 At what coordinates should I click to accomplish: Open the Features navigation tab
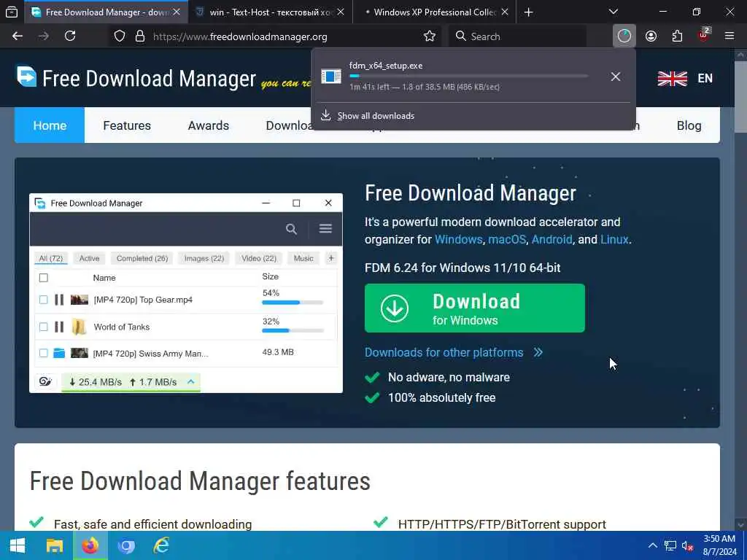(127, 125)
